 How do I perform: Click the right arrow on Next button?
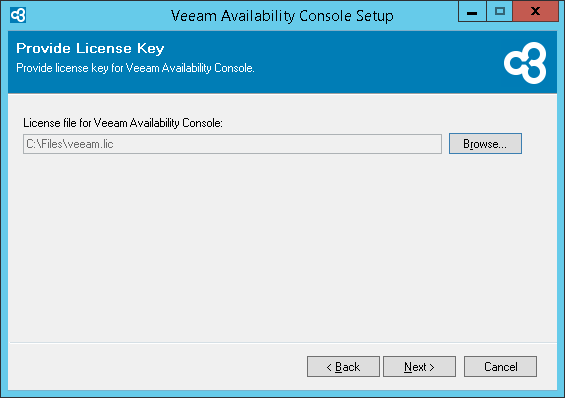pyautogui.click(x=432, y=367)
